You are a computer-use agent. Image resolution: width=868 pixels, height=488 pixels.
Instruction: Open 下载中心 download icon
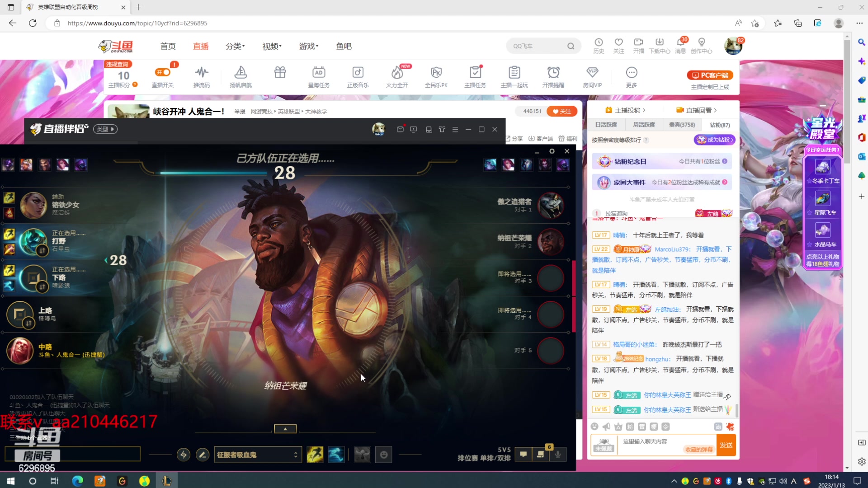(x=660, y=42)
